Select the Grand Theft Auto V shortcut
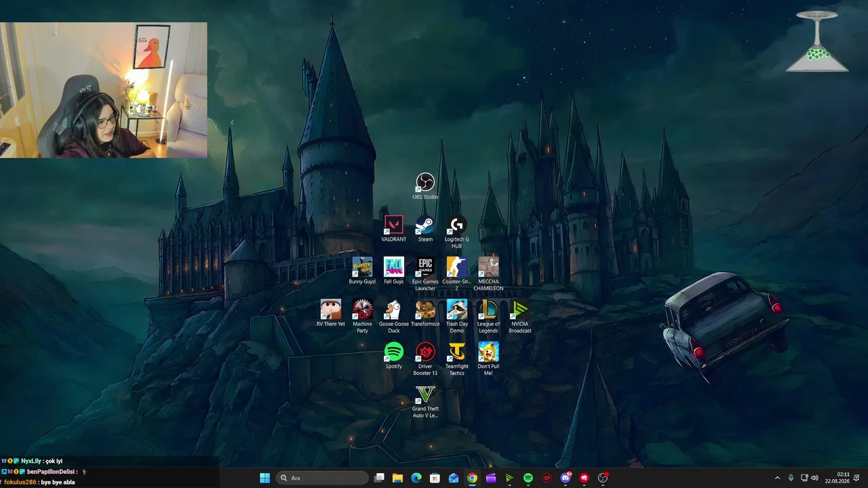Viewport: 868px width, 488px height. point(425,401)
